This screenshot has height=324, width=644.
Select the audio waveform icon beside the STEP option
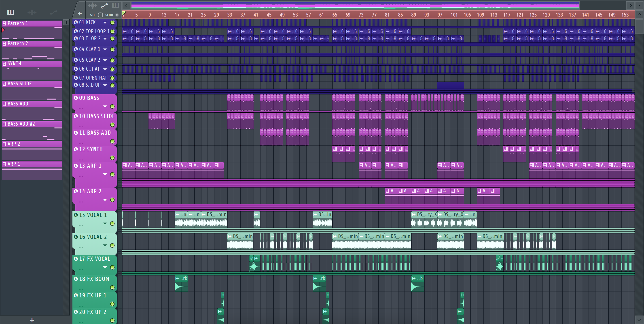[x=92, y=5]
